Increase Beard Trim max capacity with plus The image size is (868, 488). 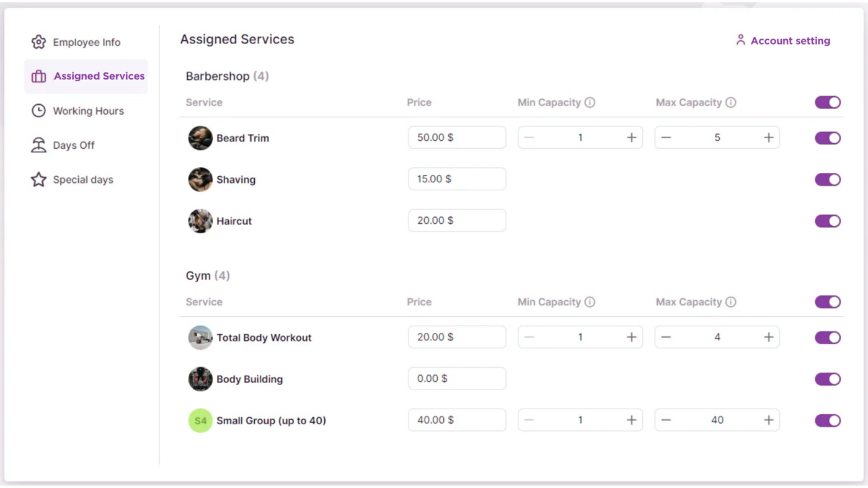click(x=768, y=138)
